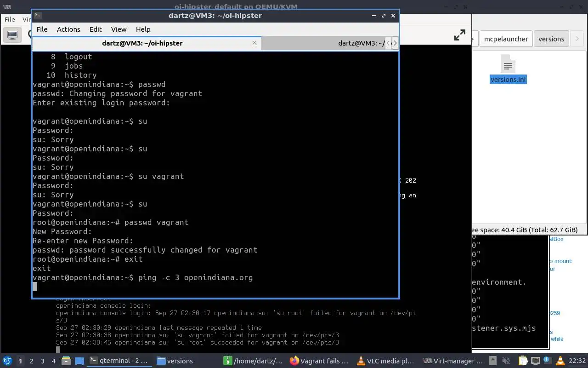
Task: Open the File menu in qterminal
Action: click(x=42, y=29)
